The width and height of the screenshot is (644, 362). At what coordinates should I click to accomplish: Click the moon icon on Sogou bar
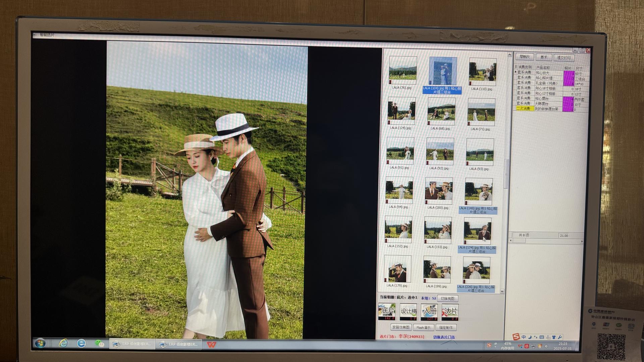[530, 337]
